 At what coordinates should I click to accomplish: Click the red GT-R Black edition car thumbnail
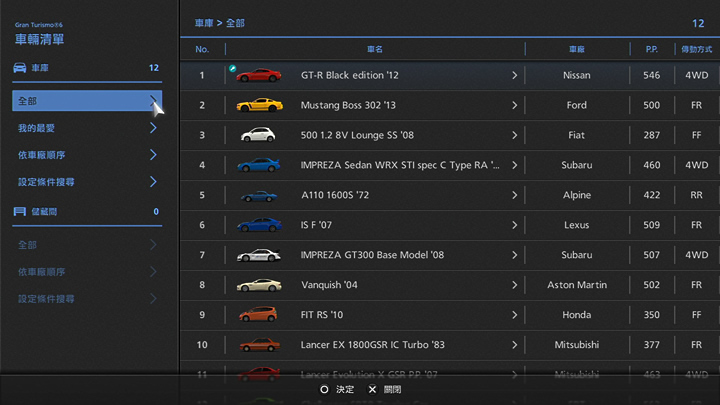coord(259,75)
